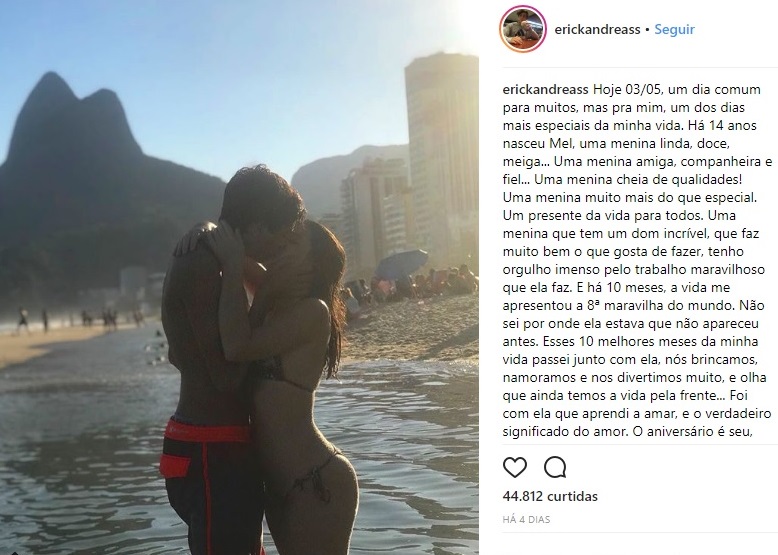Open erickandreass profile picture
778x555 pixels.
point(522,29)
